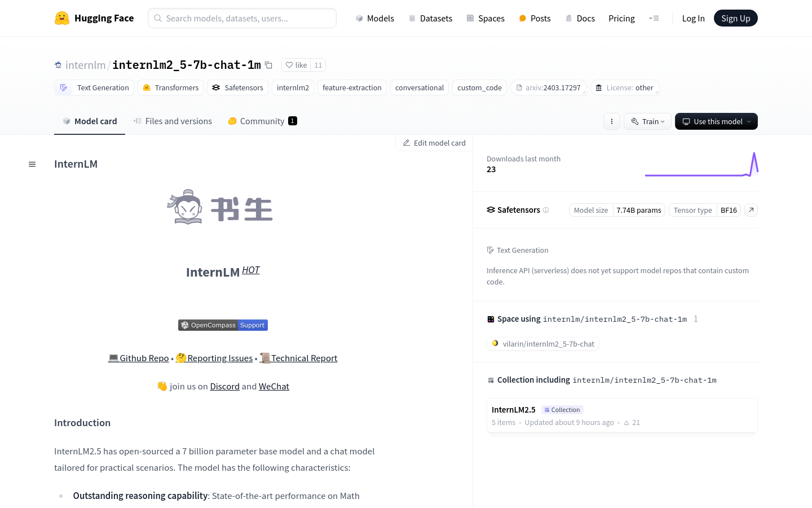Switch to Files and versions tab
Screen dimensions: 812x508
point(173,121)
